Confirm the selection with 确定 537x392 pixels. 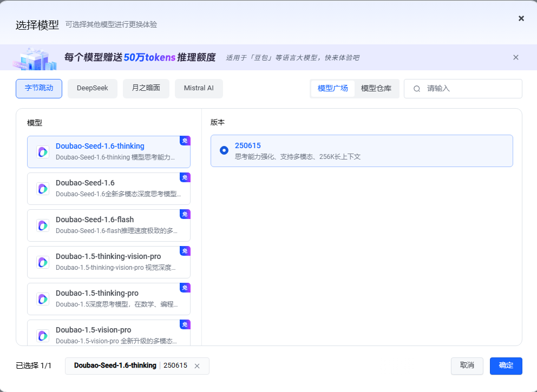click(x=506, y=366)
